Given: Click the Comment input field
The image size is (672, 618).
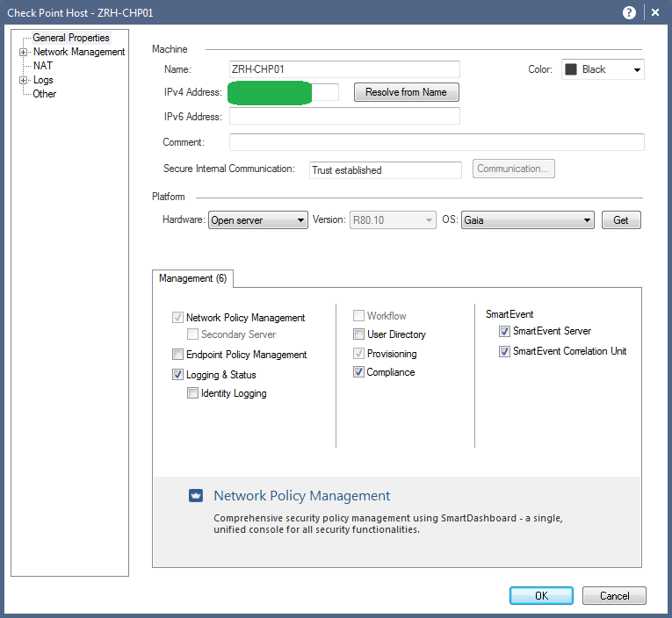Looking at the screenshot, I should tap(437, 142).
